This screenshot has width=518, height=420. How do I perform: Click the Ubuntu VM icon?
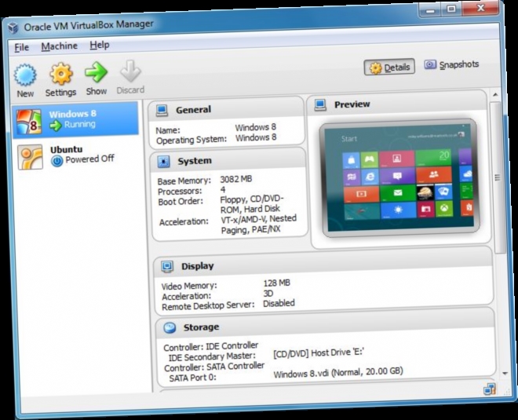[x=30, y=157]
